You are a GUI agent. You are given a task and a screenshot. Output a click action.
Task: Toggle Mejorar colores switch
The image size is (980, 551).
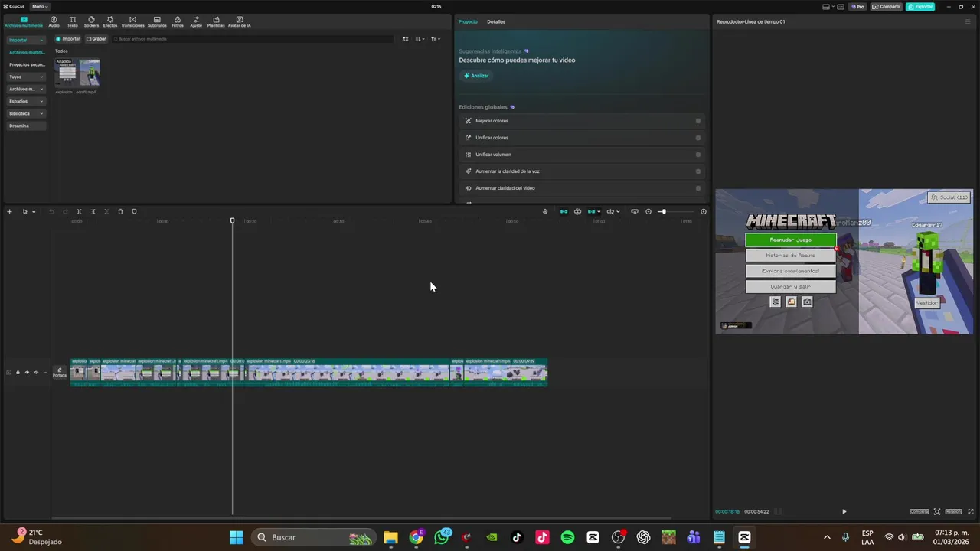698,121
